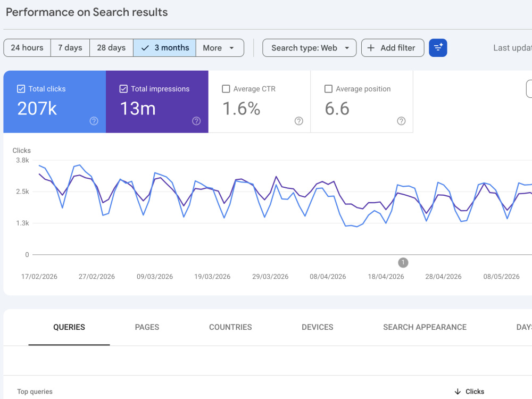Uncheck the Total clicks checkbox
The height and width of the screenshot is (399, 532).
21,89
